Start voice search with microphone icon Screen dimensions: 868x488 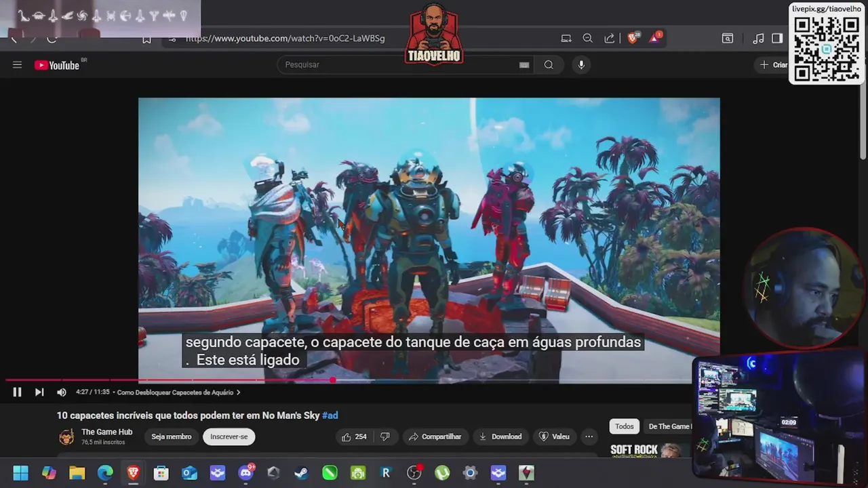tap(581, 65)
